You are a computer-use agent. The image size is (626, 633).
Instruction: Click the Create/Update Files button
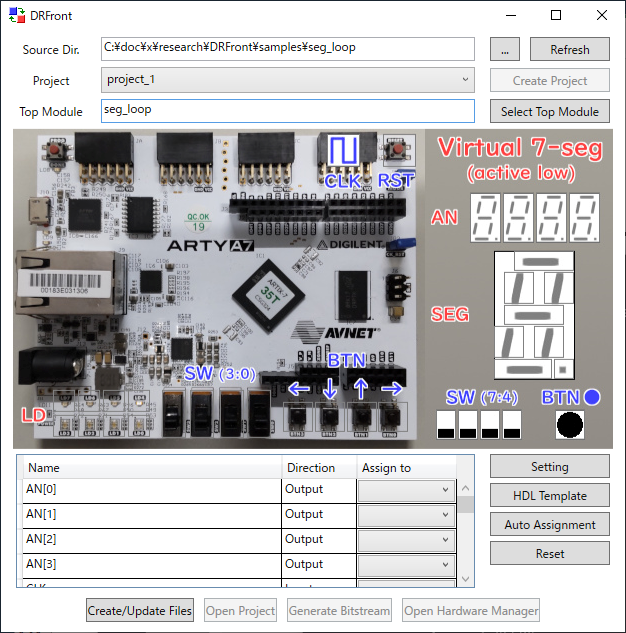139,611
